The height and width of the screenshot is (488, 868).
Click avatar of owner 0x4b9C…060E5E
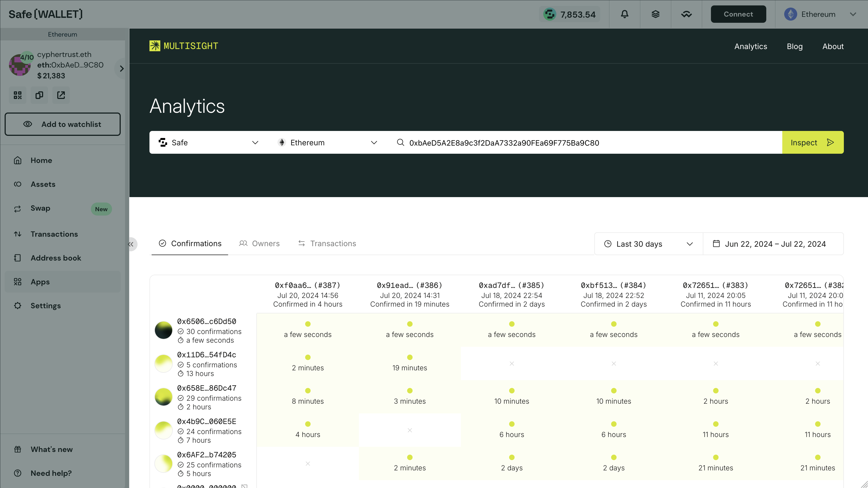coord(163,430)
